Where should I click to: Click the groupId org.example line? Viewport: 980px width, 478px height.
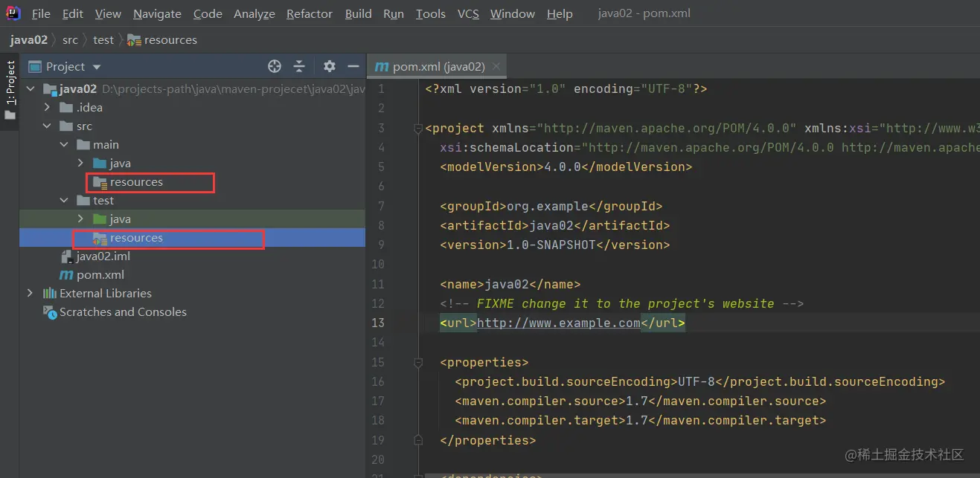(x=551, y=207)
